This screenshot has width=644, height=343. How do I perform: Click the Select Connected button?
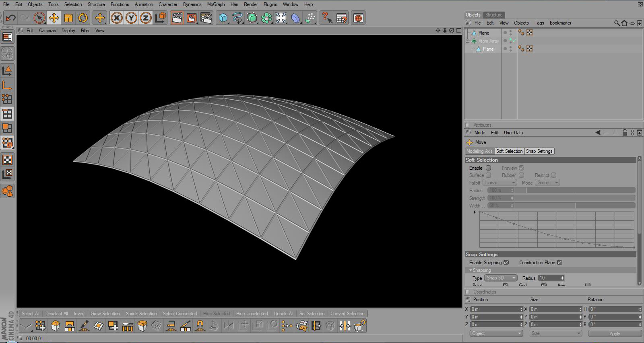click(x=180, y=314)
